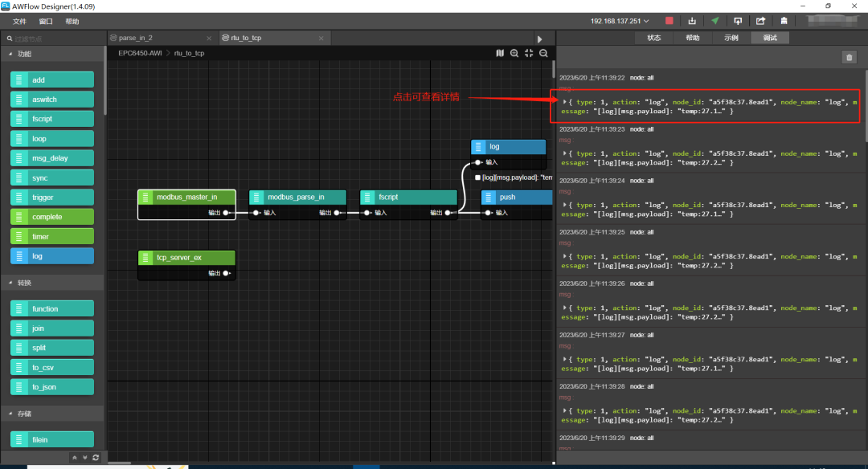This screenshot has width=868, height=469.
Task: Expand the first debug message at 11:39:22
Action: [x=565, y=102]
